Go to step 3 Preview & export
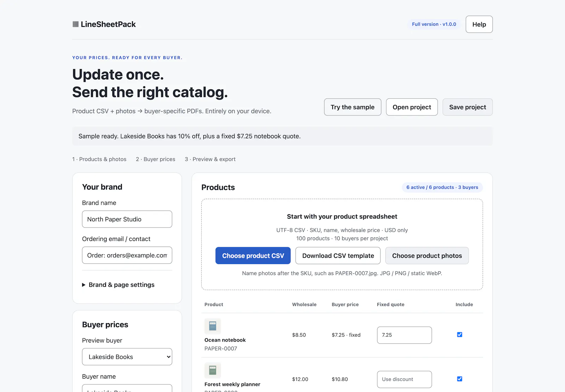Image resolution: width=565 pixels, height=392 pixels. pos(210,159)
